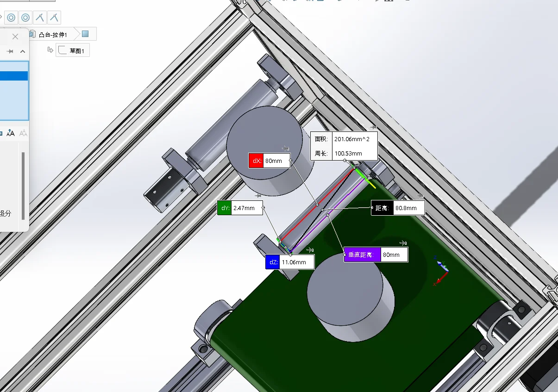Select the rightmost angle measurement icon
The height and width of the screenshot is (392, 558).
[x=54, y=18]
